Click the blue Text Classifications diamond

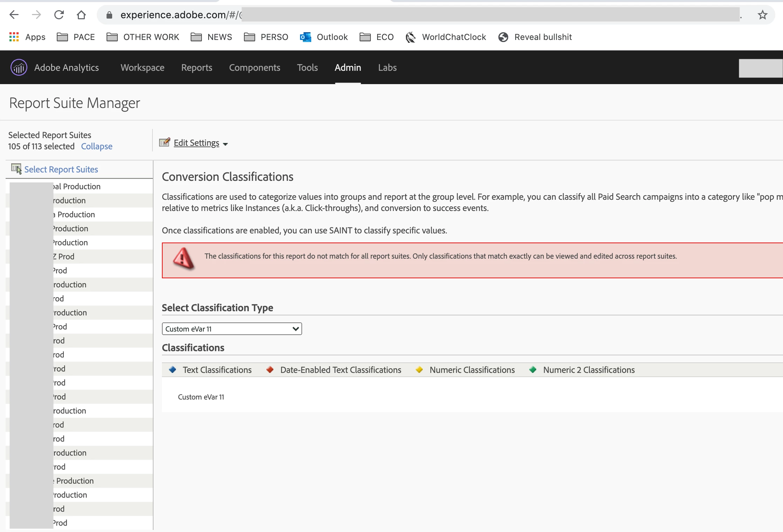point(172,369)
